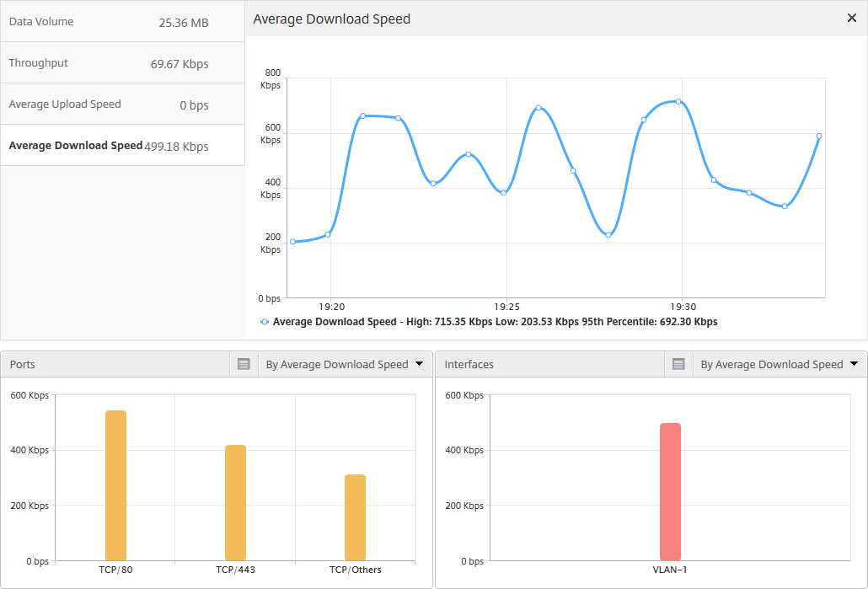Select the Throughput metric row

[122, 63]
